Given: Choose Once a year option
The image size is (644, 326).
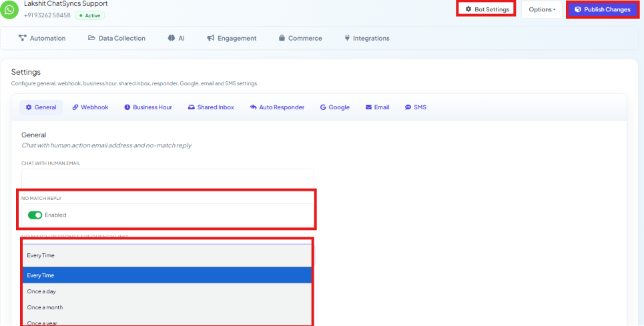Looking at the screenshot, I should [167, 322].
